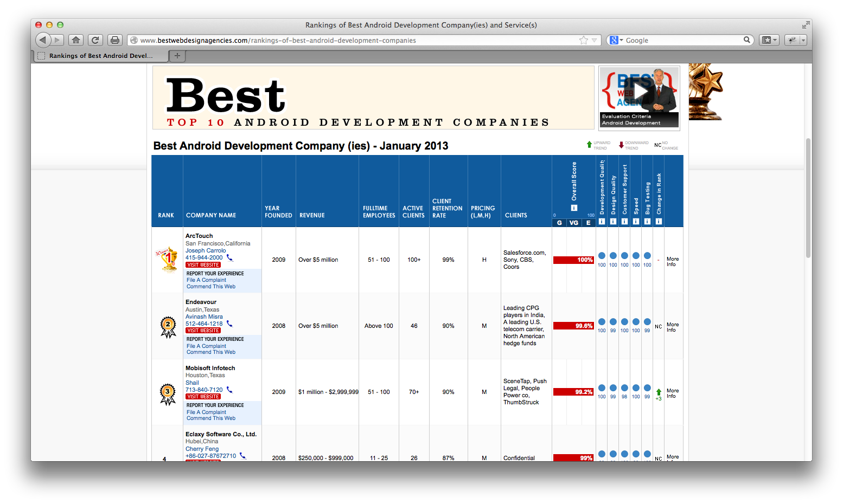Click Endeavour's 99.6% overall score bar

573,326
